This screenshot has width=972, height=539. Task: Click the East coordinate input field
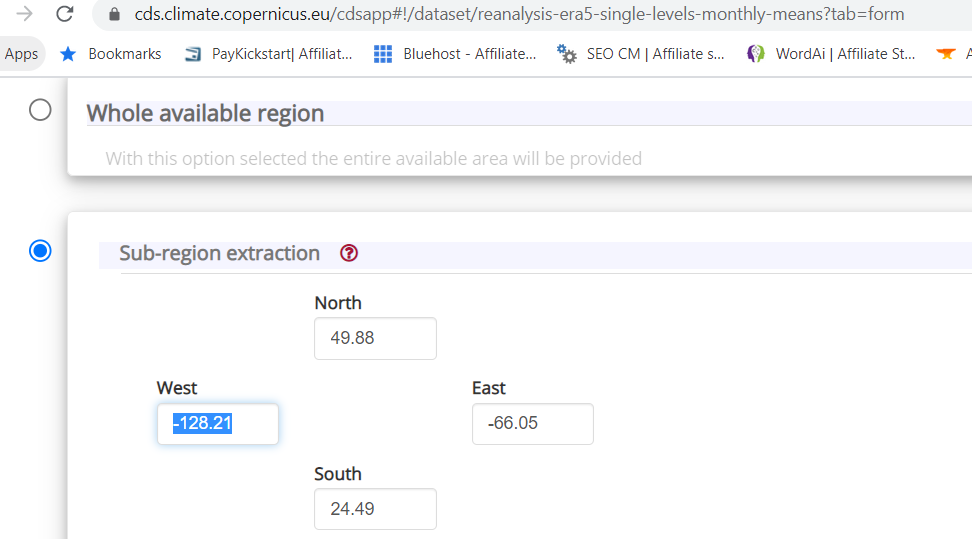point(532,424)
